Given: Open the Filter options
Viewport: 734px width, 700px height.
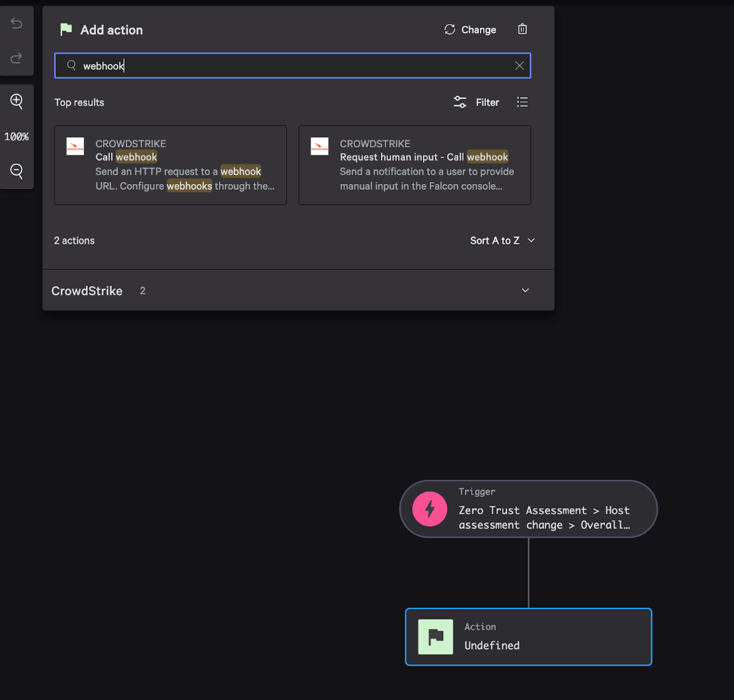Looking at the screenshot, I should tap(476, 102).
